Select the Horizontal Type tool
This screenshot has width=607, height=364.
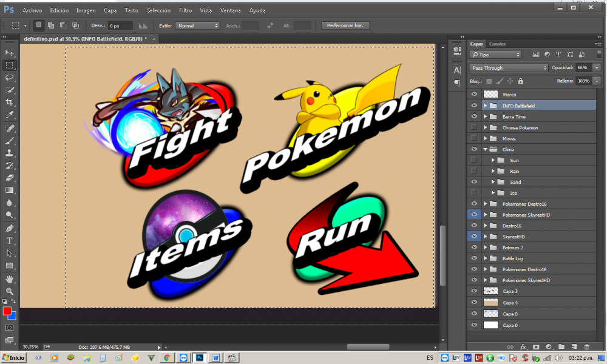pyautogui.click(x=10, y=241)
